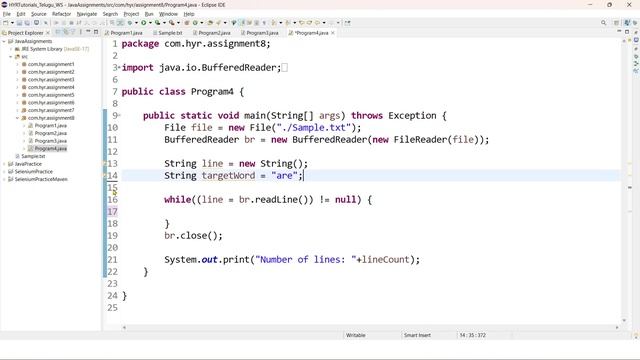Open the Run button dropdown arrow
The image size is (640, 360).
click(150, 23)
